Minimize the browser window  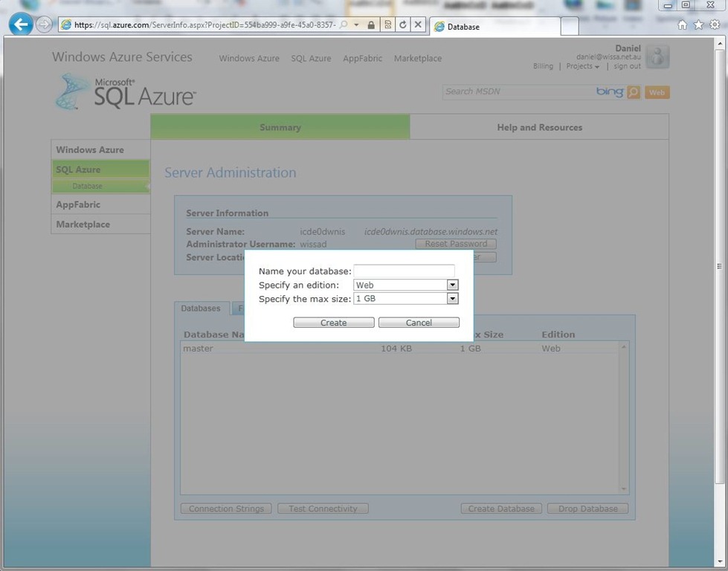coord(668,5)
